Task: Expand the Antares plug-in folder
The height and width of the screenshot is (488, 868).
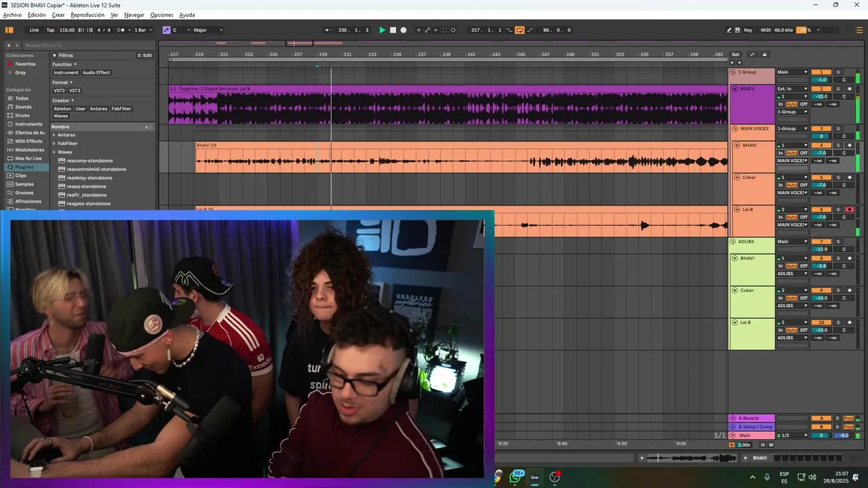Action: (54, 135)
